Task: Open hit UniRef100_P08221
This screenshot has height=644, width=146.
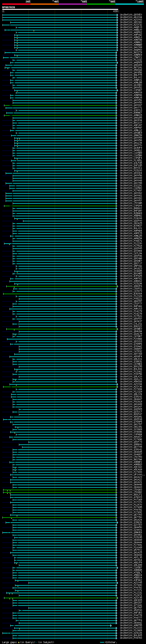Action: click(x=131, y=299)
